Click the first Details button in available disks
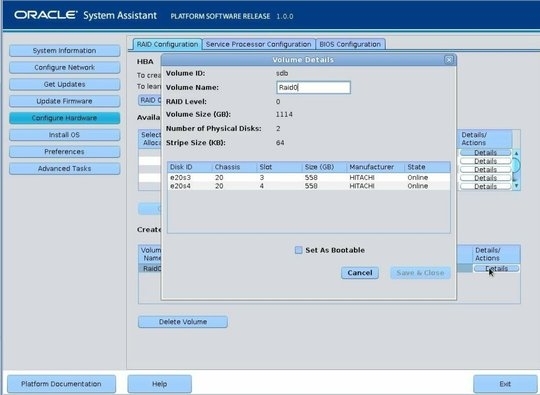The width and height of the screenshot is (540, 395). (x=486, y=153)
